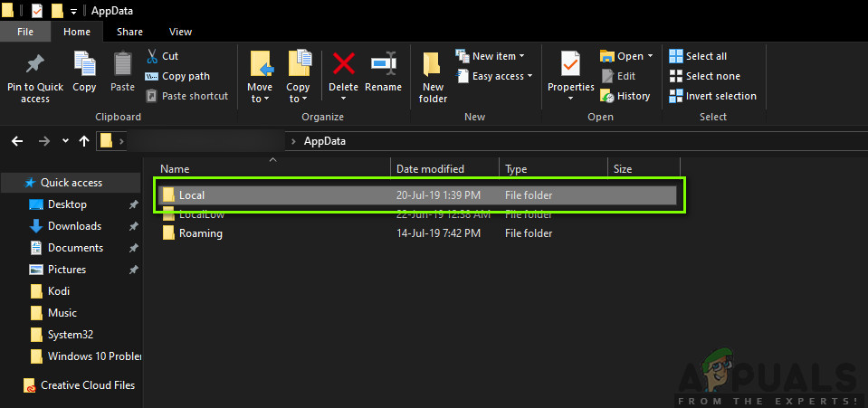868x408 pixels.
Task: Select Quick access in navigation pane
Action: [71, 182]
